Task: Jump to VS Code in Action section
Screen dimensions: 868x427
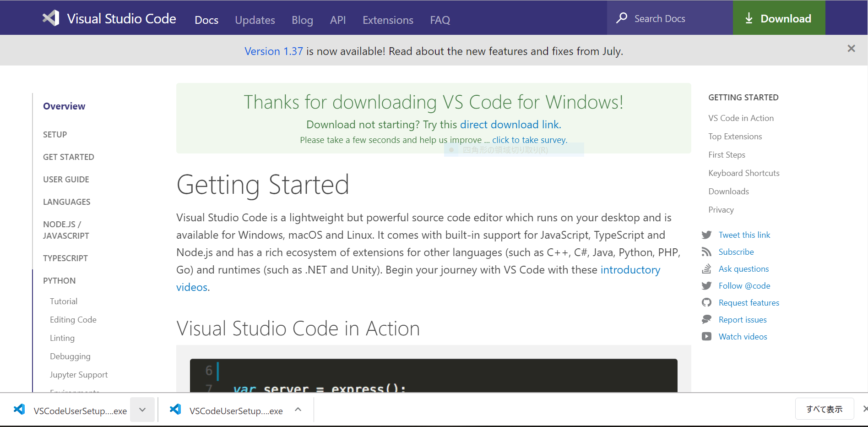Action: pyautogui.click(x=741, y=118)
